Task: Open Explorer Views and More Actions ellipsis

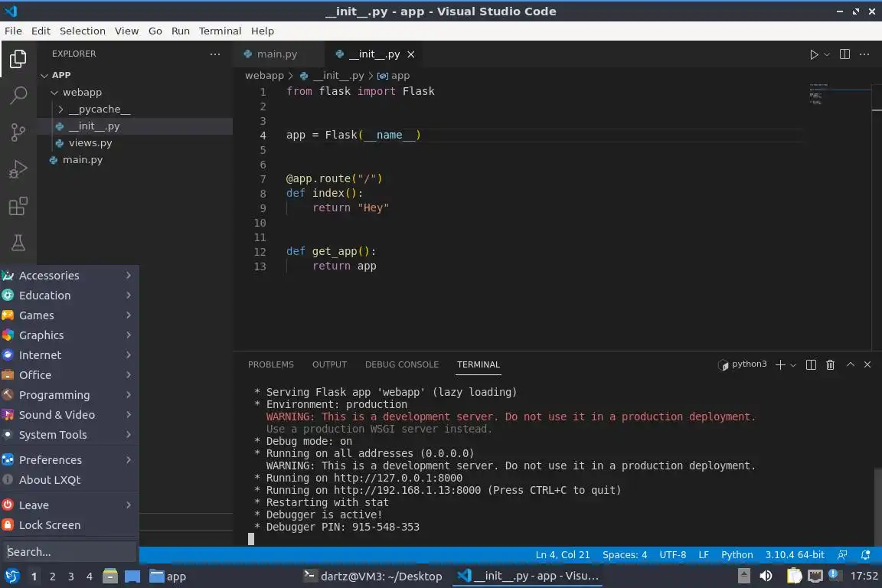Action: [215, 54]
